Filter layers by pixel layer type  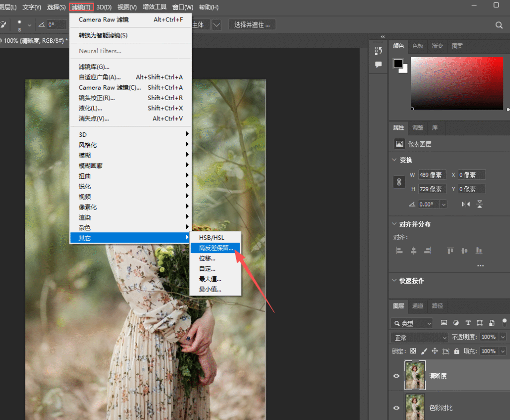coord(444,323)
